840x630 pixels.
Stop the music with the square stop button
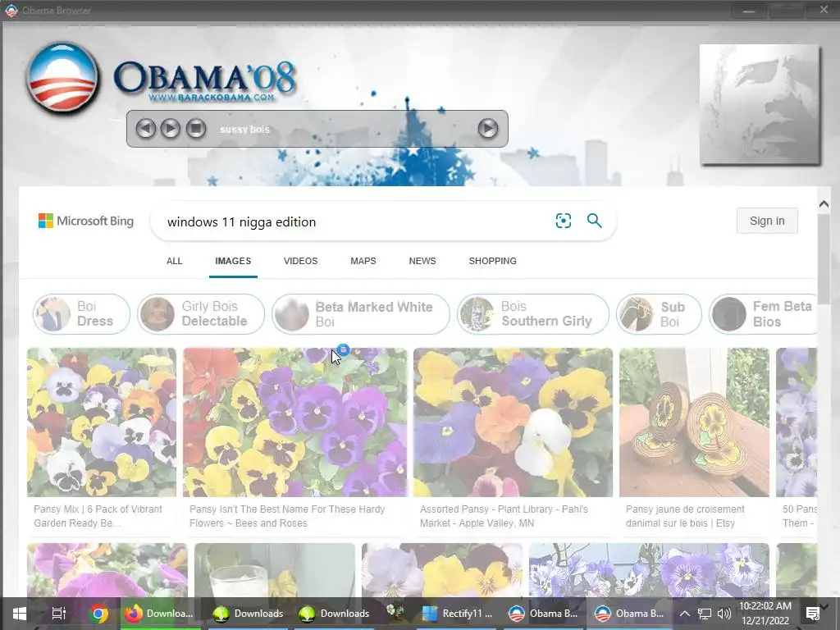point(196,129)
